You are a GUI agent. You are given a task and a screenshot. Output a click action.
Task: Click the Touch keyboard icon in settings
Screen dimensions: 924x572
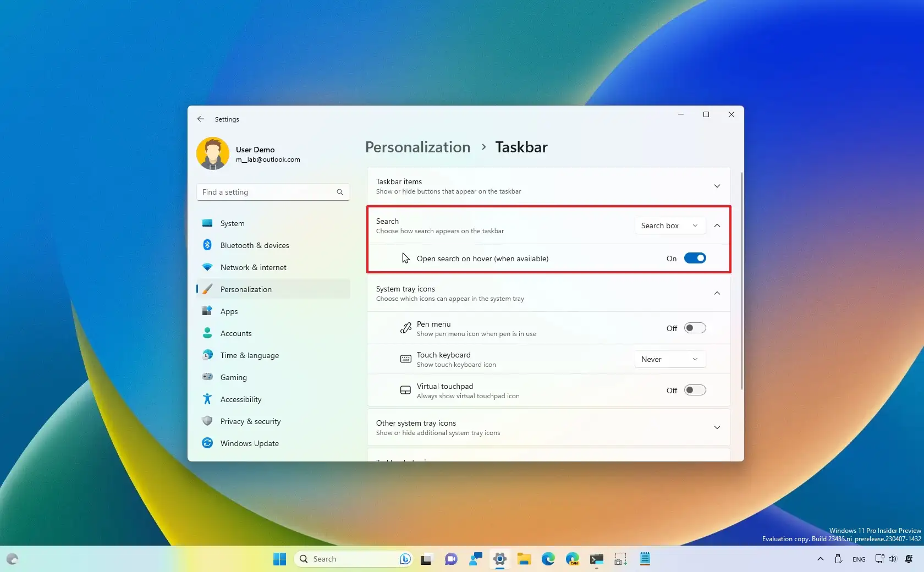click(405, 359)
